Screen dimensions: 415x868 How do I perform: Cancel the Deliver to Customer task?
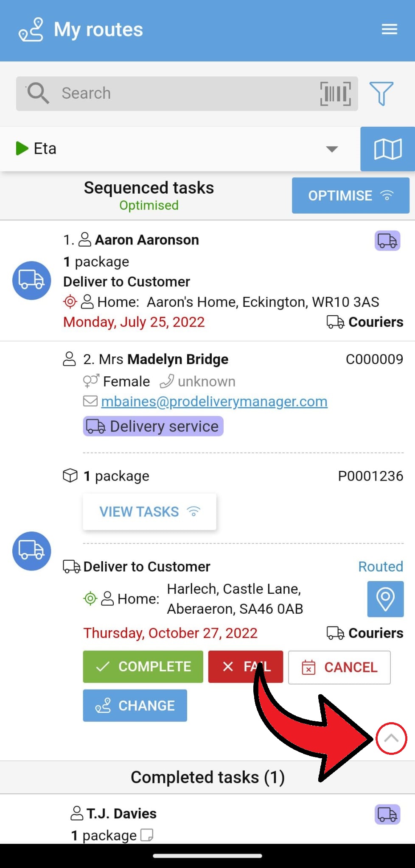tap(339, 668)
